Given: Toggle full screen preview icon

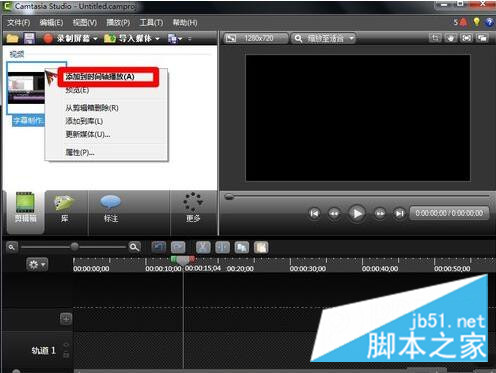Looking at the screenshot, I should (x=466, y=38).
